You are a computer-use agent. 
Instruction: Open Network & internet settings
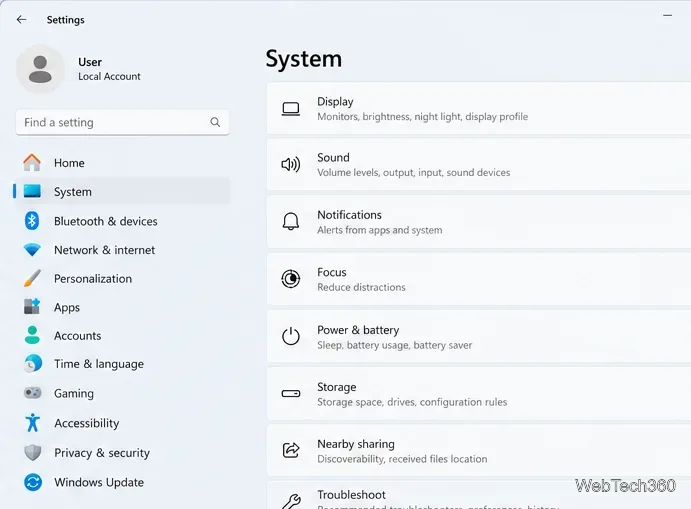pyautogui.click(x=104, y=250)
